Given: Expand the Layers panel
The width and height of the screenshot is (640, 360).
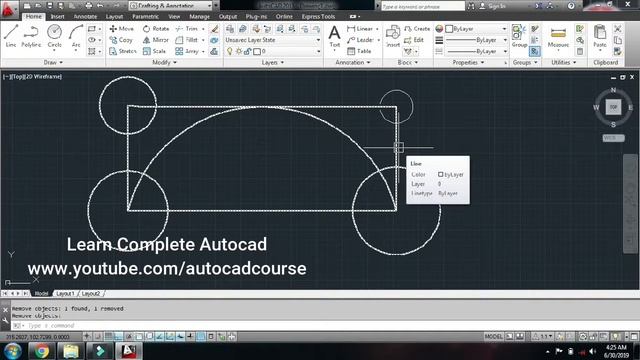Looking at the screenshot, I should (x=273, y=62).
